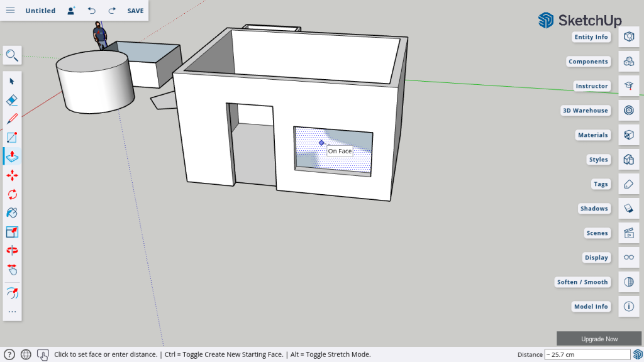Expand more tools with the ellipsis

12,312
